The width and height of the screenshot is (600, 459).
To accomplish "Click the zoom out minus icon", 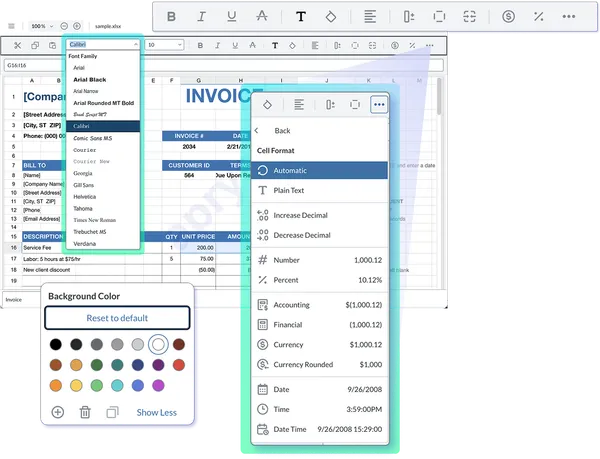I will pyautogui.click(x=64, y=26).
